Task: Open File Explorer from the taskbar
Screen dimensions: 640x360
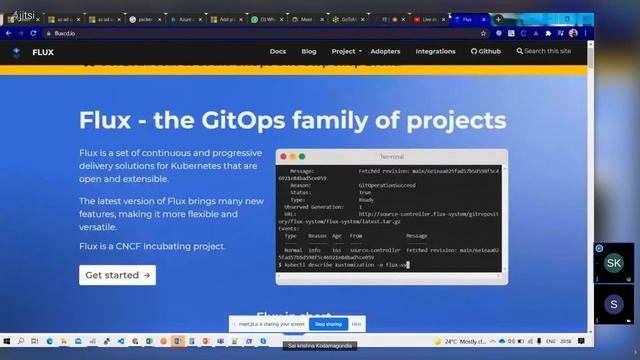Action: [x=64, y=341]
